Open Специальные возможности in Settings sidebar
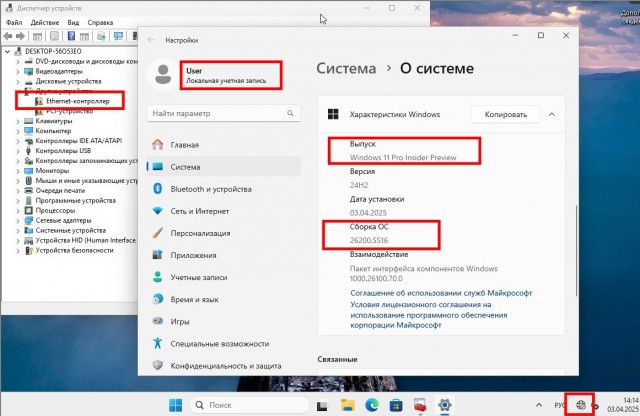Screen dimensions: 640x416 pos(224,343)
